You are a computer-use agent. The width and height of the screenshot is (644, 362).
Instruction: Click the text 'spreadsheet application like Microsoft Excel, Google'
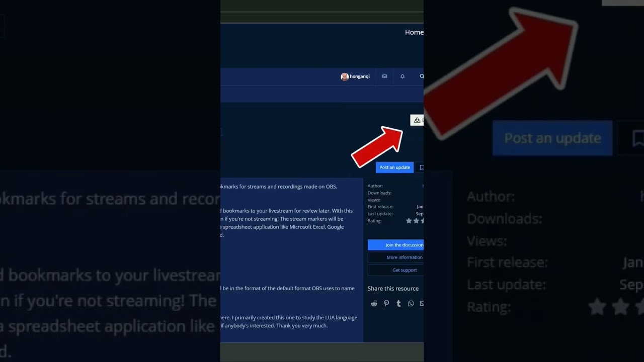click(x=283, y=227)
